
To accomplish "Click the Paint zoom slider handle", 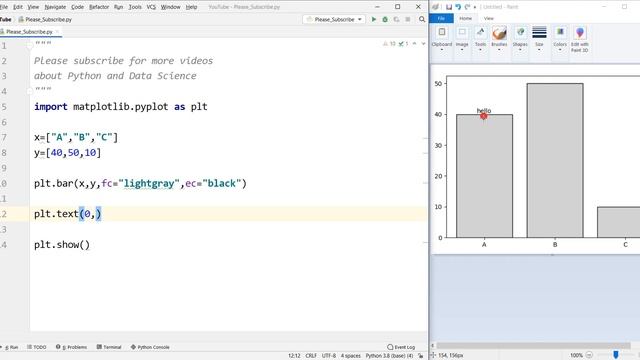I will click(x=616, y=355).
